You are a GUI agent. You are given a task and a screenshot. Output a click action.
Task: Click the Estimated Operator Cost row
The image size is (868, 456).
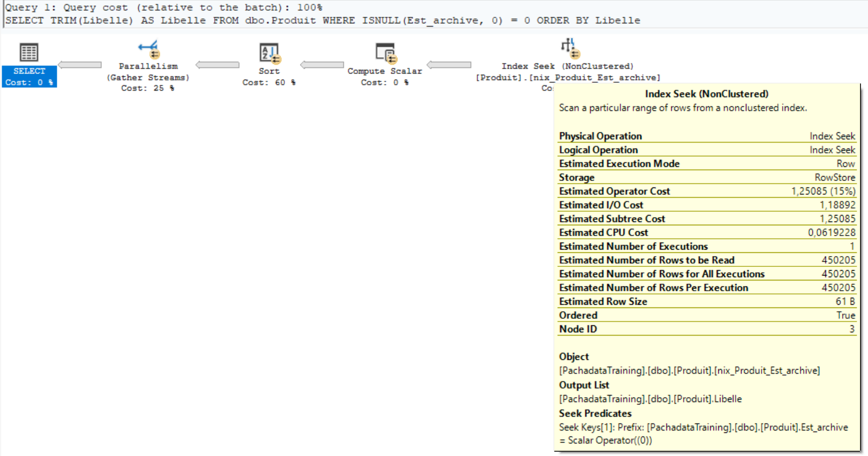[x=707, y=191]
